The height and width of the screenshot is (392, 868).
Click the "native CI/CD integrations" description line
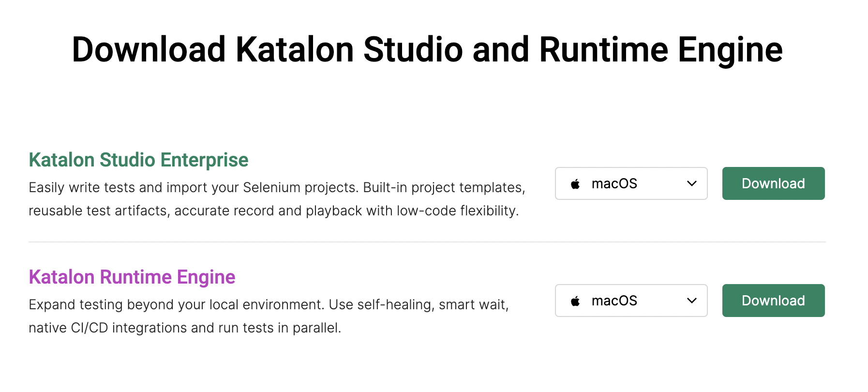pos(185,328)
